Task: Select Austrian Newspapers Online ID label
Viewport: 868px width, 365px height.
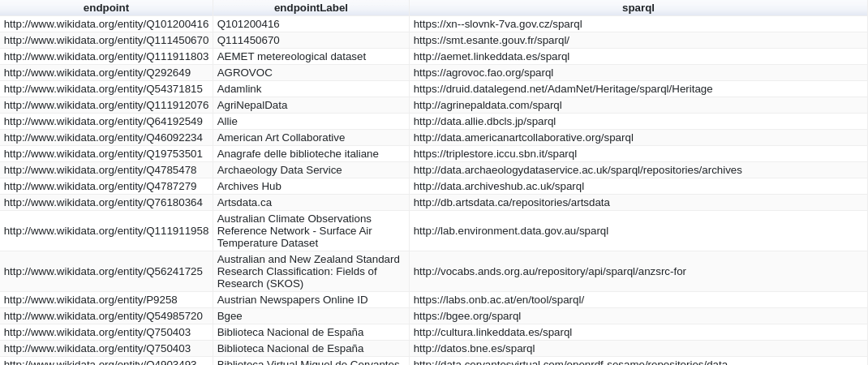Action: click(x=292, y=299)
